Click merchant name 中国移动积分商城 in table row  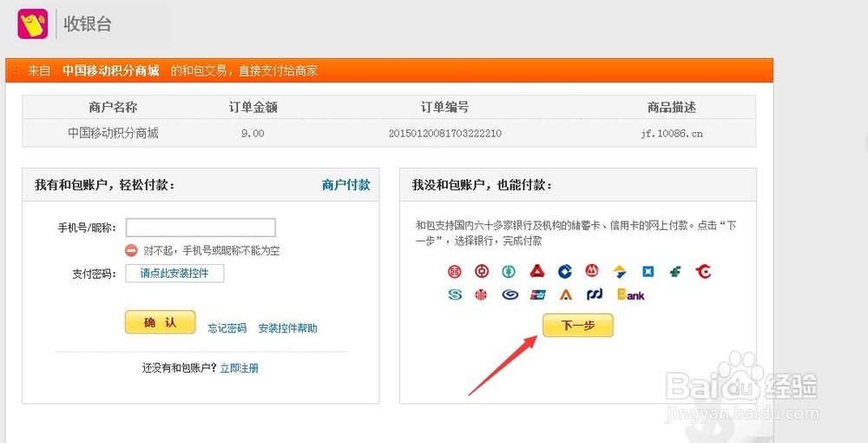pyautogui.click(x=113, y=134)
